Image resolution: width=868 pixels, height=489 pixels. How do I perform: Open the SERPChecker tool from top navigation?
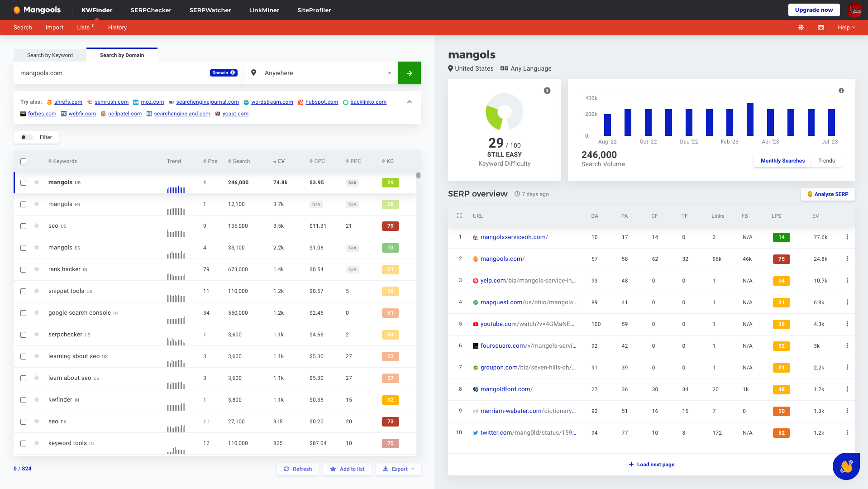151,10
